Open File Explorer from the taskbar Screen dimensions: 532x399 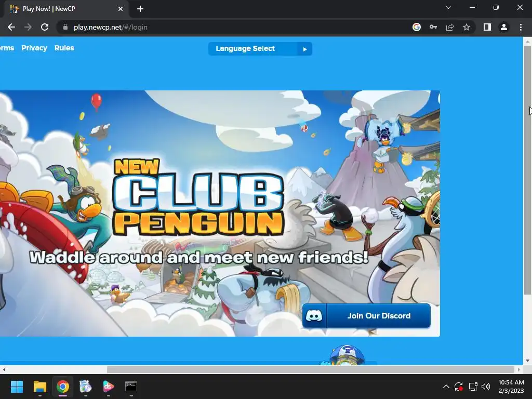tap(39, 387)
